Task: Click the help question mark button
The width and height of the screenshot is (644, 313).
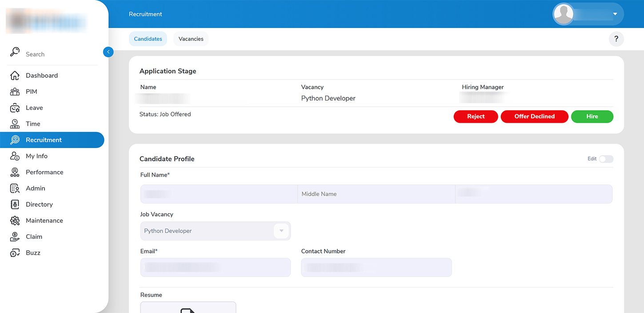Action: (x=616, y=39)
